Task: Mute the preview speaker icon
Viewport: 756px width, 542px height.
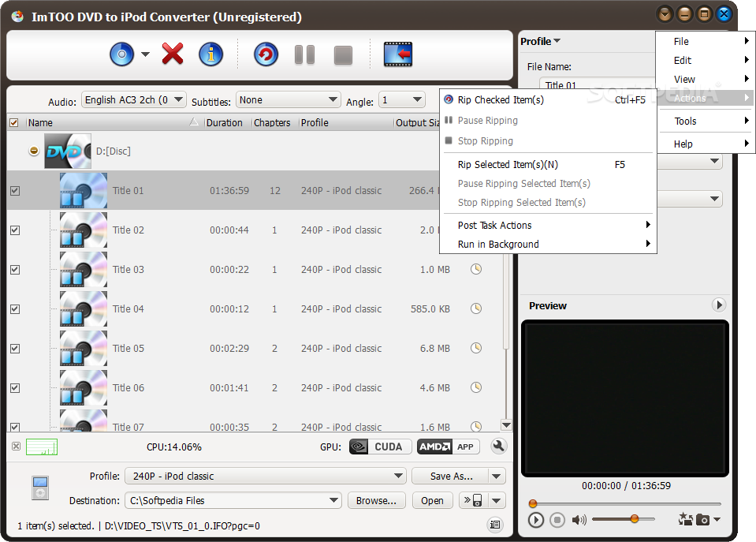Action: [579, 520]
